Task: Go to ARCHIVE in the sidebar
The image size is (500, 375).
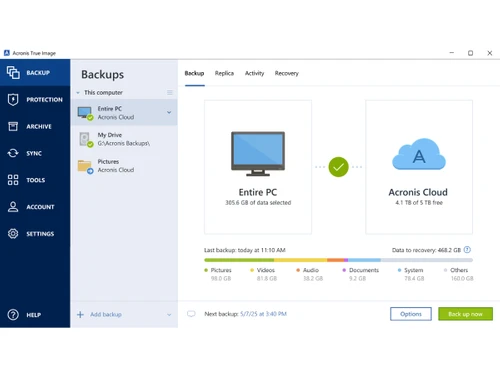Action: [39, 126]
